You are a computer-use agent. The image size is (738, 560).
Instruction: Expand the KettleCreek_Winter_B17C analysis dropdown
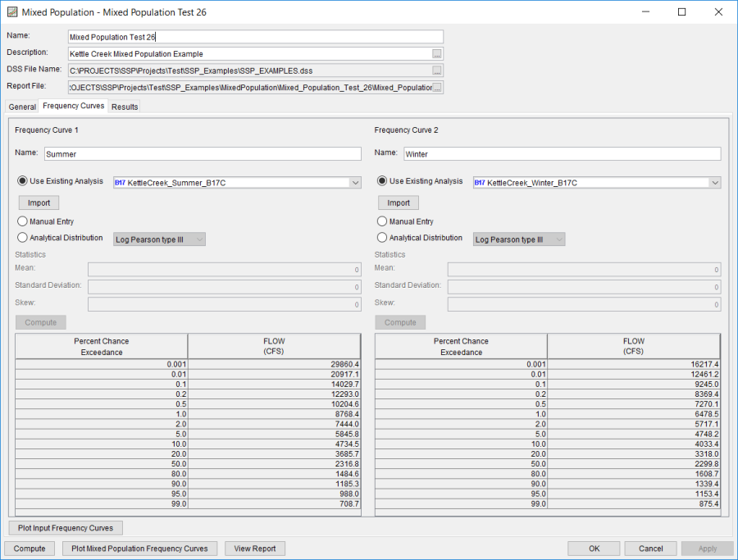click(715, 183)
